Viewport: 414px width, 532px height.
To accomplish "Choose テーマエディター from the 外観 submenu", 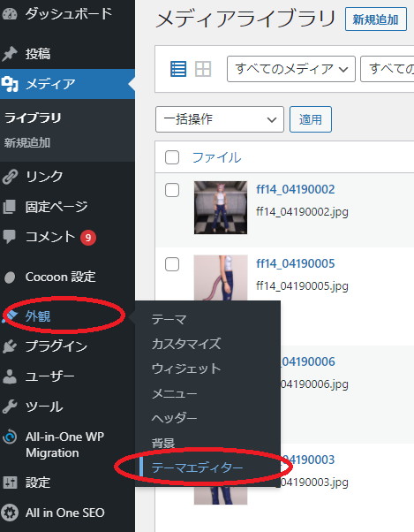I will coord(197,467).
